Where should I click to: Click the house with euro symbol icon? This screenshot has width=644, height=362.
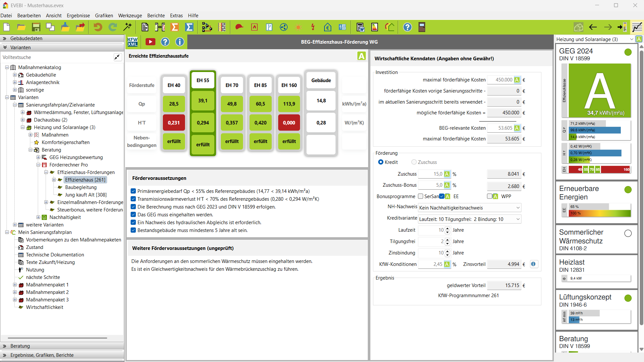click(x=327, y=27)
